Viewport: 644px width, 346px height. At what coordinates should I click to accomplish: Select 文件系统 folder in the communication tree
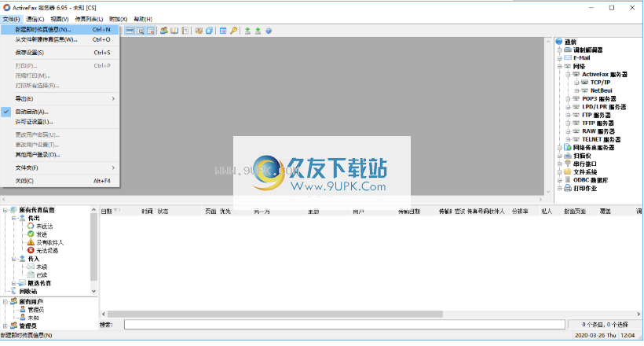coord(585,172)
